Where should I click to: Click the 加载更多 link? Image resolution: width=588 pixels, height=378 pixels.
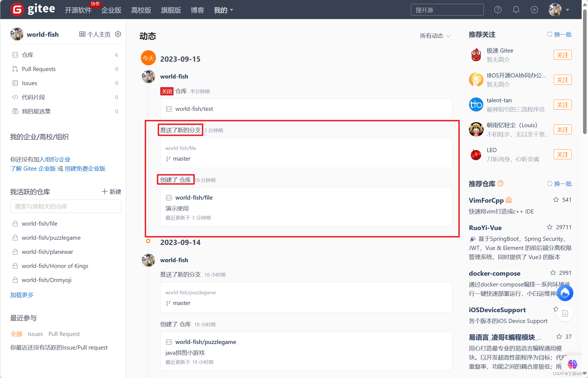(x=22, y=295)
